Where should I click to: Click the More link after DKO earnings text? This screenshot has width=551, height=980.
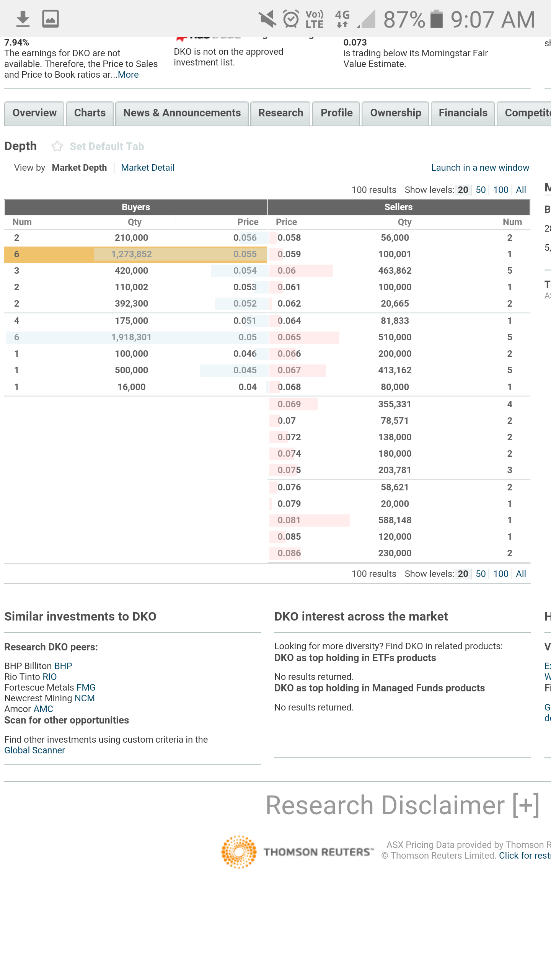(x=128, y=75)
